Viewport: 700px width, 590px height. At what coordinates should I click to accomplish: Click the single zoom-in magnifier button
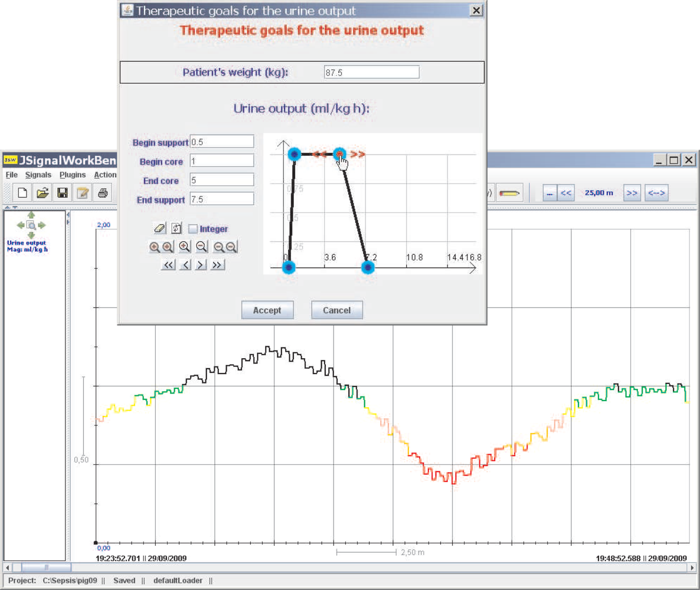click(184, 247)
